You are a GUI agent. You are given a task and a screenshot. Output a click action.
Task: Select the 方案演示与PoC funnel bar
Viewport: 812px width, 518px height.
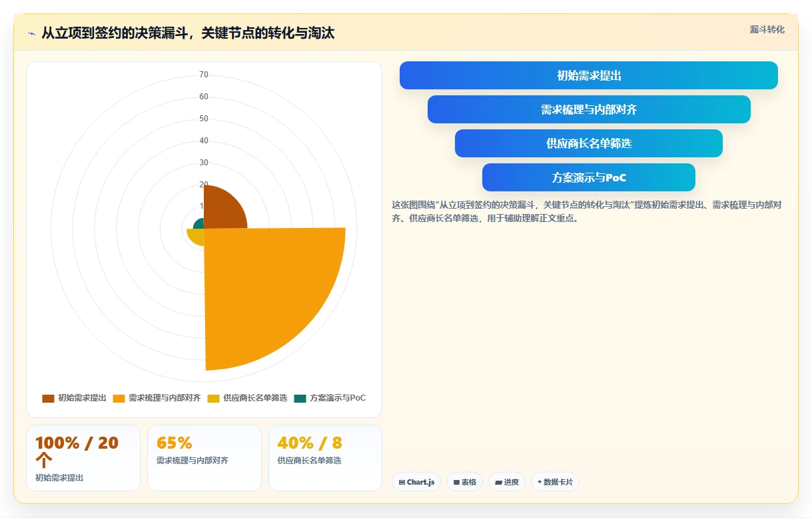589,177
